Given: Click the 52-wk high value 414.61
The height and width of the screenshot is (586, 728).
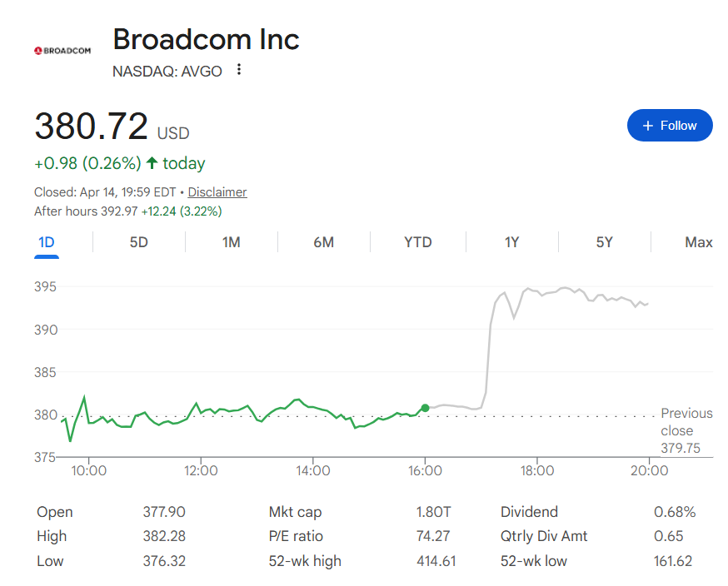Looking at the screenshot, I should pos(436,561).
